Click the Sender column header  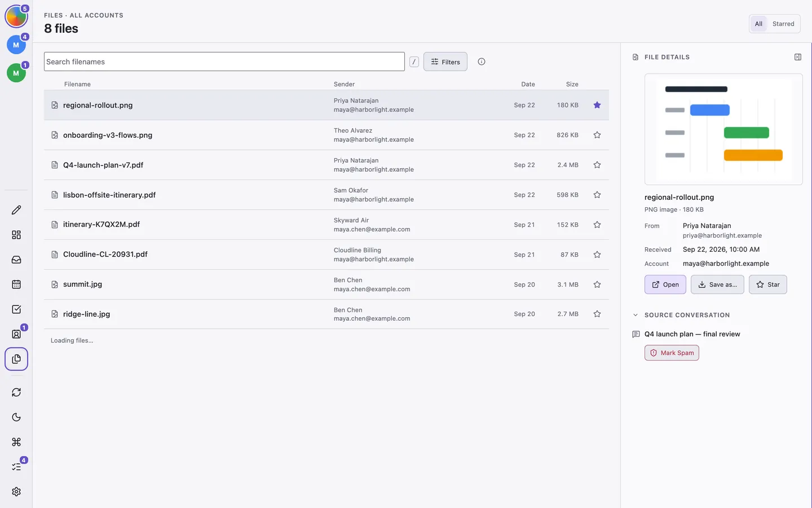click(x=344, y=84)
